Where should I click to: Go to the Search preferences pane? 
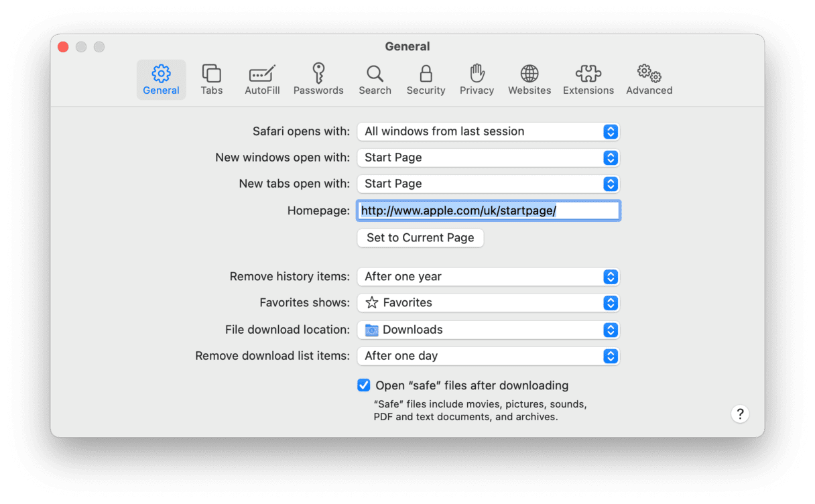pyautogui.click(x=375, y=80)
